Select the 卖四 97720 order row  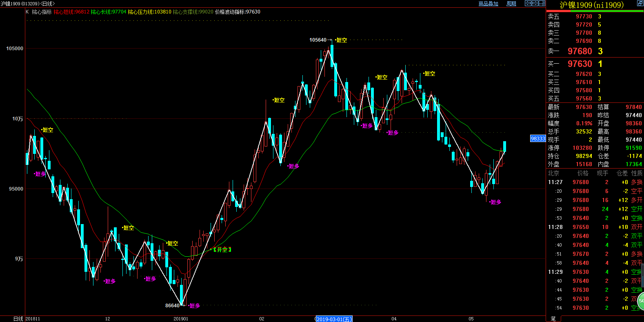[595, 24]
